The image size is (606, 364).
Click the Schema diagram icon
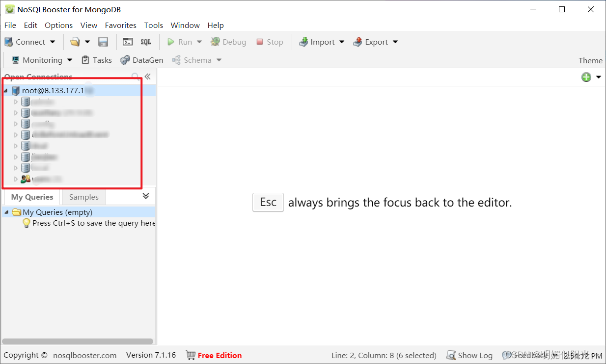[x=176, y=60]
